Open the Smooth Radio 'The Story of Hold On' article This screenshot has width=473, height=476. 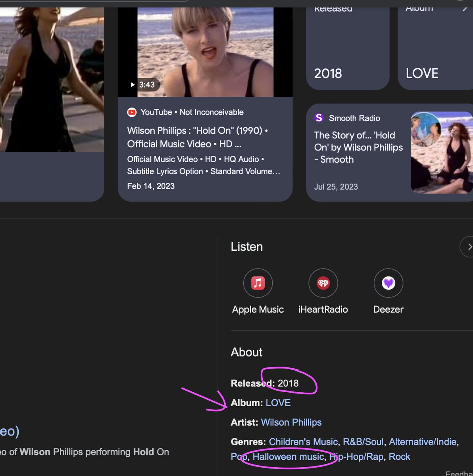(358, 147)
